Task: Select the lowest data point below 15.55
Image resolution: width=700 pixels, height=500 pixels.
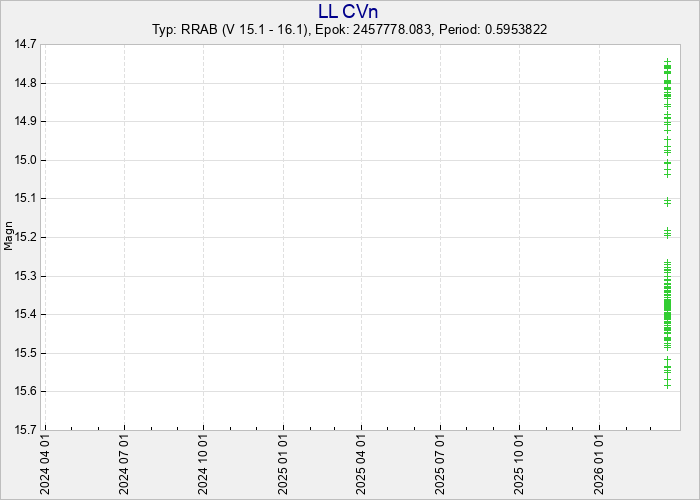Action: (667, 384)
